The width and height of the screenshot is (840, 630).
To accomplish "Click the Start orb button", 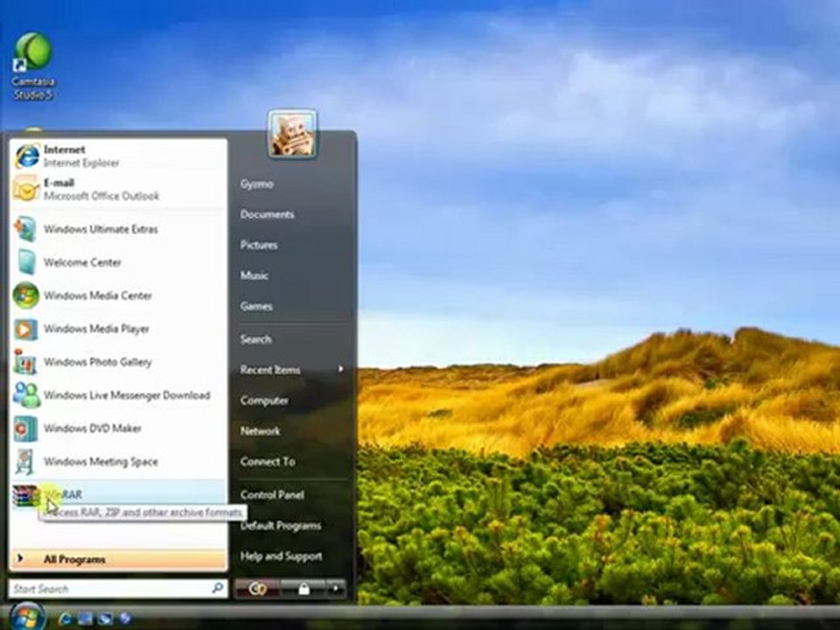I will (25, 617).
